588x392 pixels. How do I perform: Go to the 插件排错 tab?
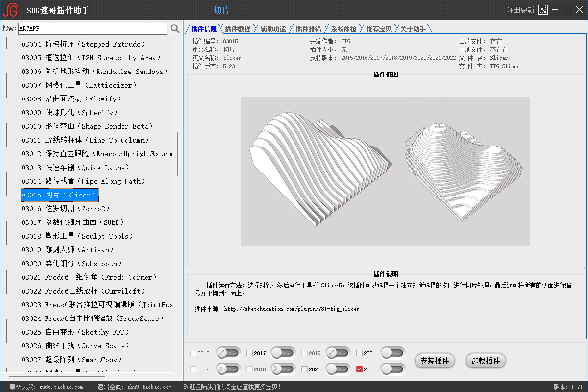tap(309, 29)
